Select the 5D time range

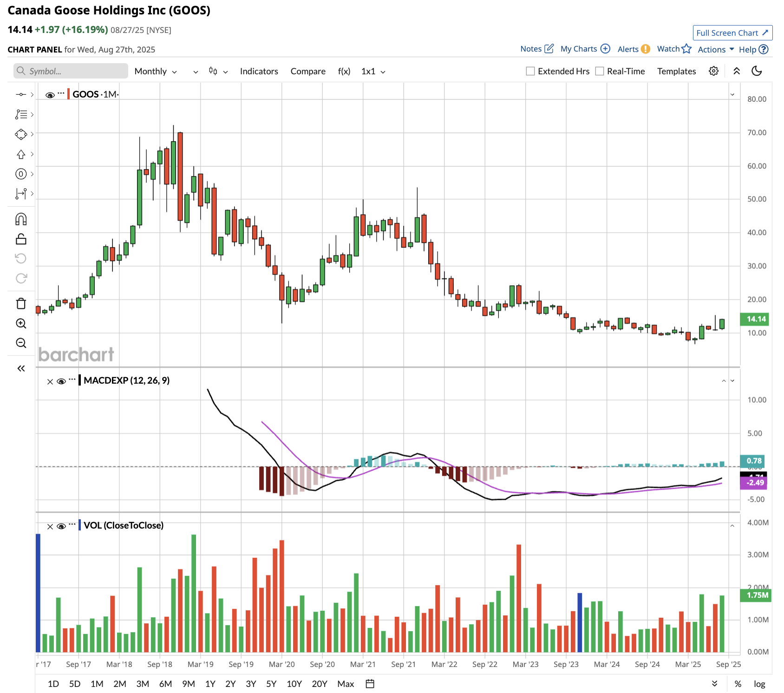[75, 684]
